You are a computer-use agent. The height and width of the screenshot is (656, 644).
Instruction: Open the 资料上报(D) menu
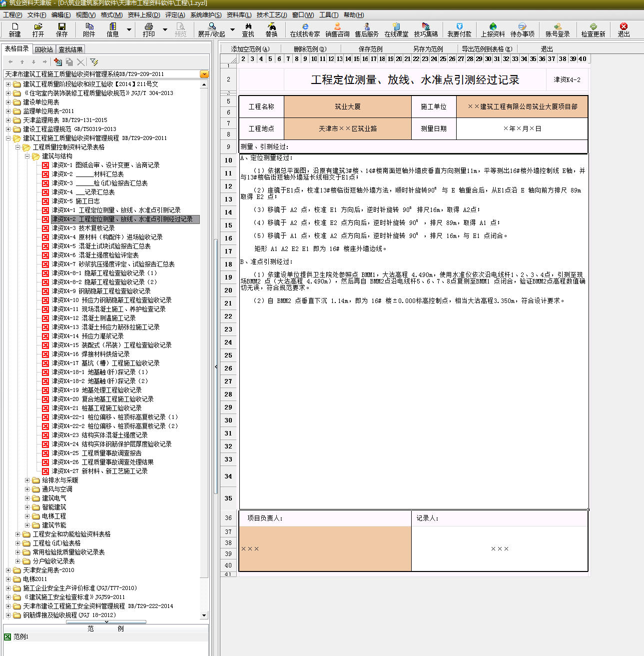pos(144,15)
